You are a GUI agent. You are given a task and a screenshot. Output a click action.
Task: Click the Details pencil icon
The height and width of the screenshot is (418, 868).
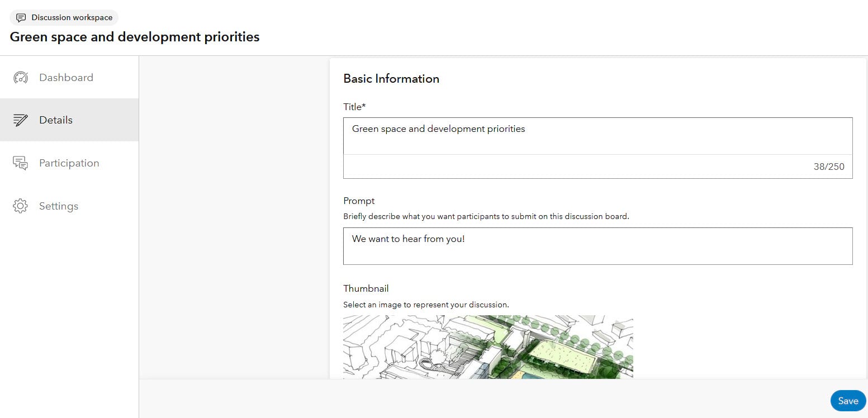pyautogui.click(x=21, y=120)
